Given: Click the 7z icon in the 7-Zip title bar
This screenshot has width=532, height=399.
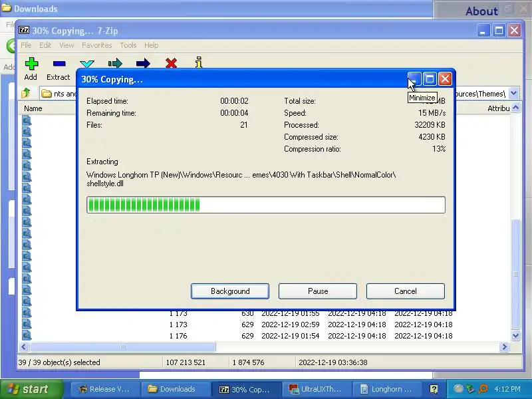Looking at the screenshot, I should coord(24,30).
